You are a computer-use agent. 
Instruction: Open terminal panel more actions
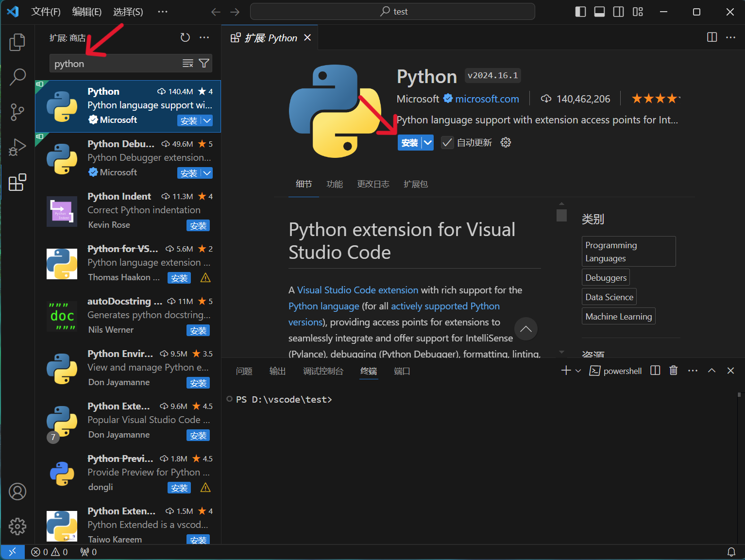click(x=693, y=371)
